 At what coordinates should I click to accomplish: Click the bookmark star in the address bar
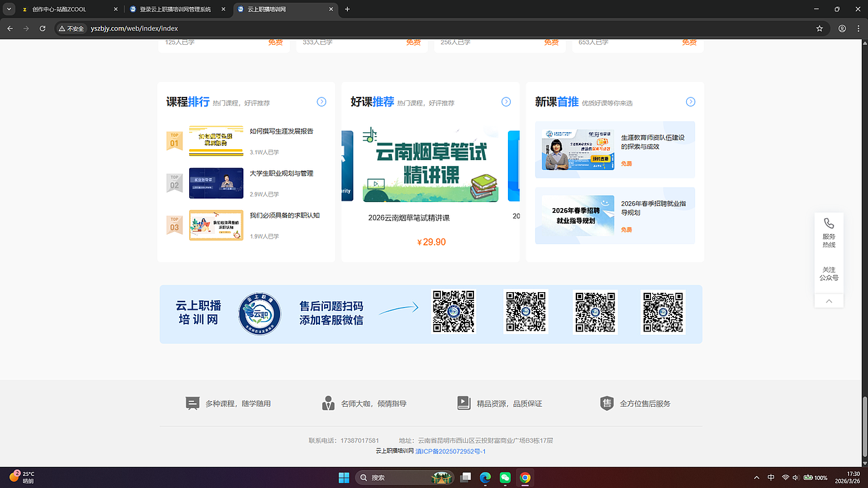click(819, 28)
